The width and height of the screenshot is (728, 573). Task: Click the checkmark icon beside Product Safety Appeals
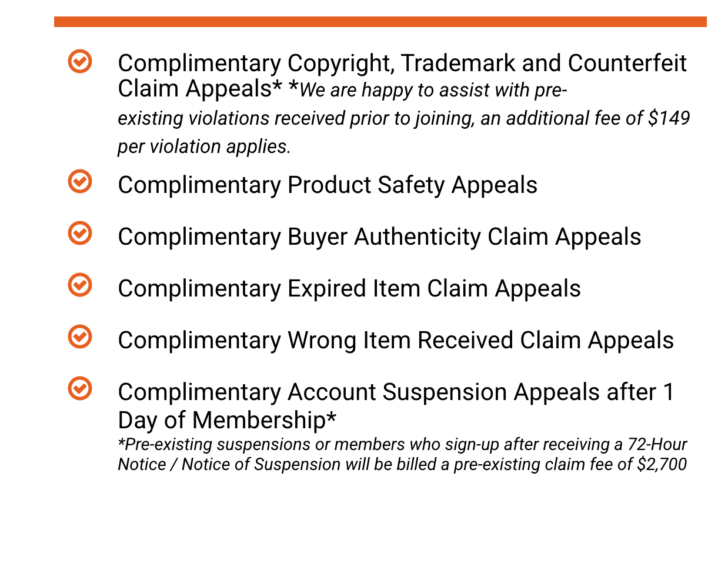pyautogui.click(x=80, y=181)
